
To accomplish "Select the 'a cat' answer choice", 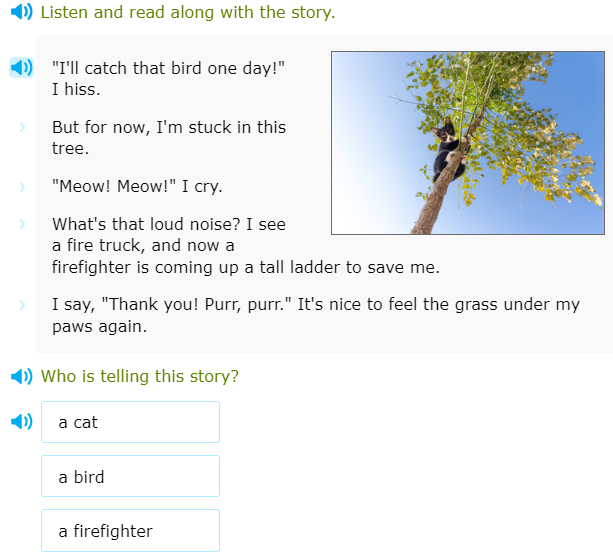I will [x=130, y=422].
